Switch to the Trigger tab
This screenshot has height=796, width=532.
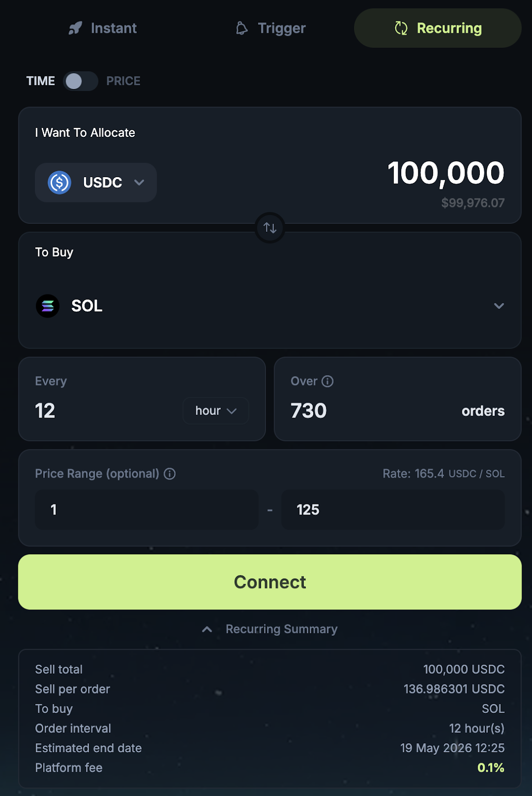tap(270, 28)
